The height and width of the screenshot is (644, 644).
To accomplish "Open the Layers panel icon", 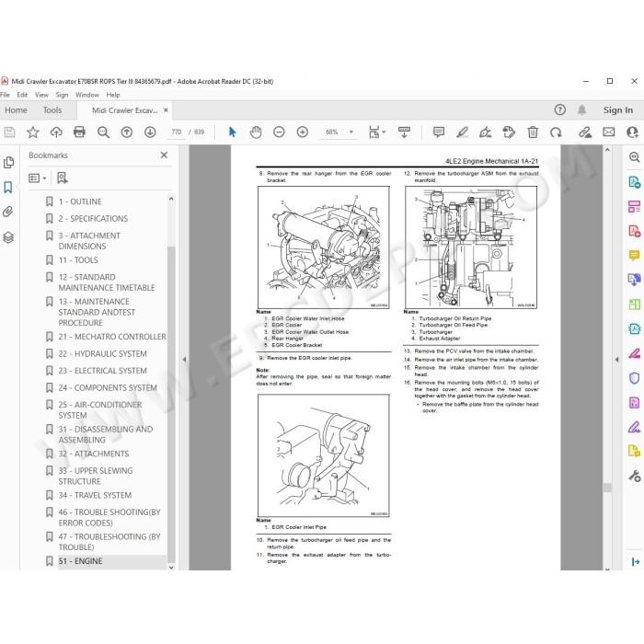I will click(x=7, y=237).
